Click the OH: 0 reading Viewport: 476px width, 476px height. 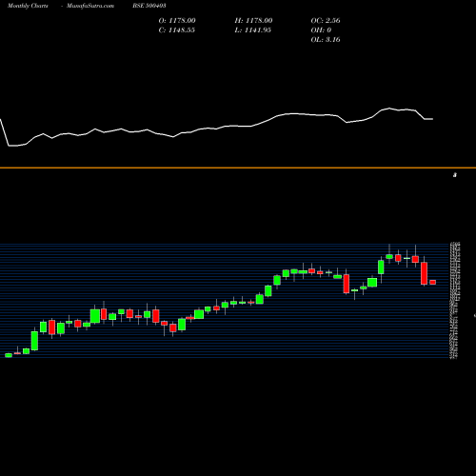click(321, 30)
